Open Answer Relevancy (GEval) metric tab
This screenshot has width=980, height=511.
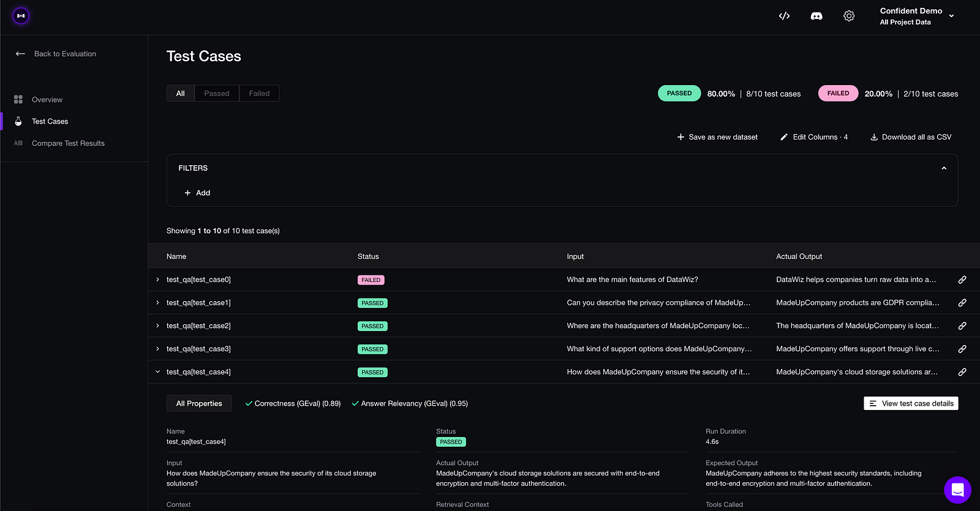click(410, 404)
